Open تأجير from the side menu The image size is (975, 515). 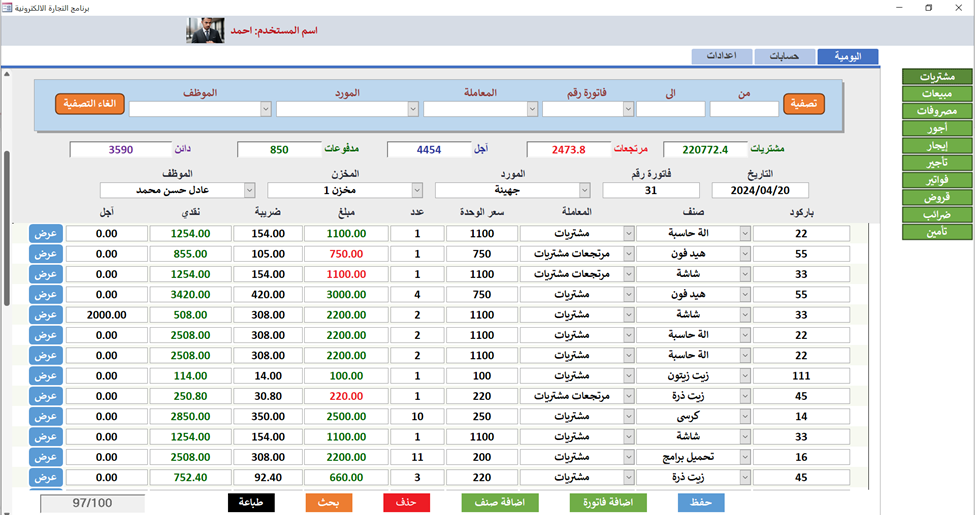click(937, 162)
